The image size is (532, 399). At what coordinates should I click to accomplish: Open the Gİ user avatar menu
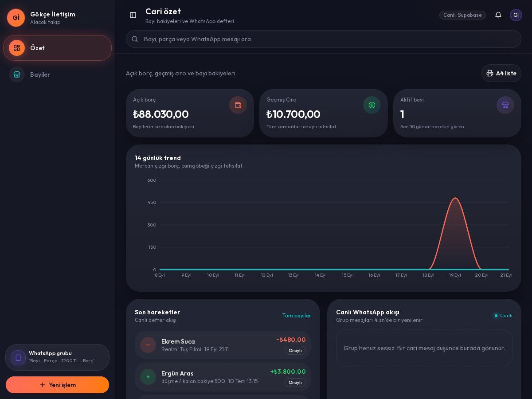pos(516,15)
